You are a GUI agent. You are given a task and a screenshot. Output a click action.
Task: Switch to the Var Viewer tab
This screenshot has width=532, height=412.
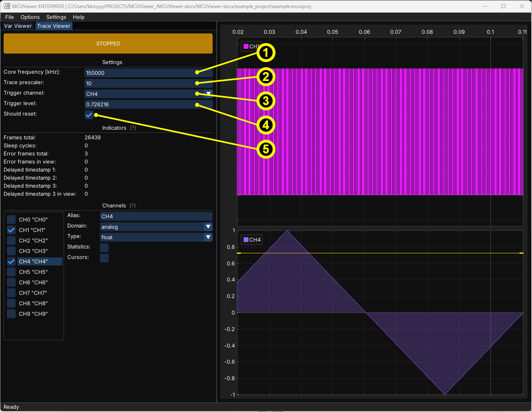18,26
